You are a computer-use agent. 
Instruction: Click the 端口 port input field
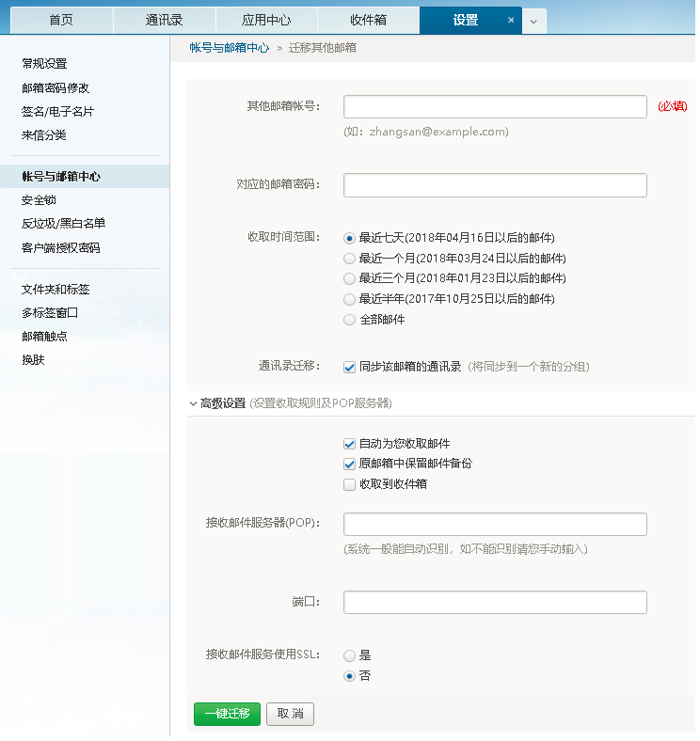495,602
